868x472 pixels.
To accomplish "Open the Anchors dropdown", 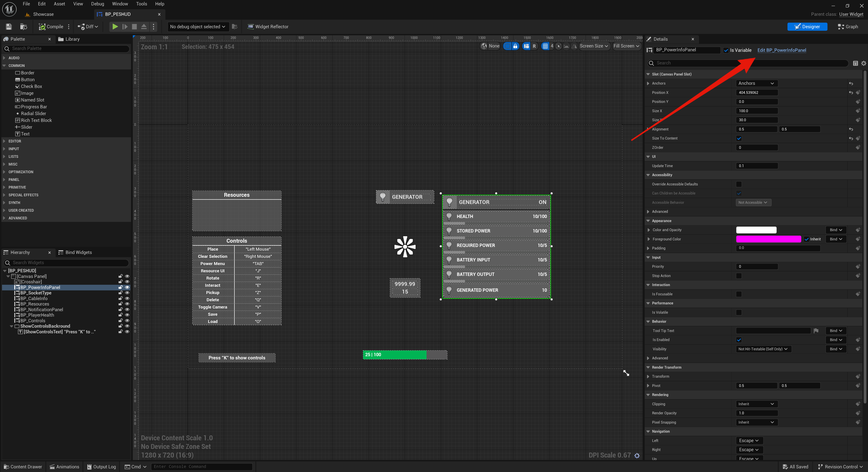I will (756, 83).
